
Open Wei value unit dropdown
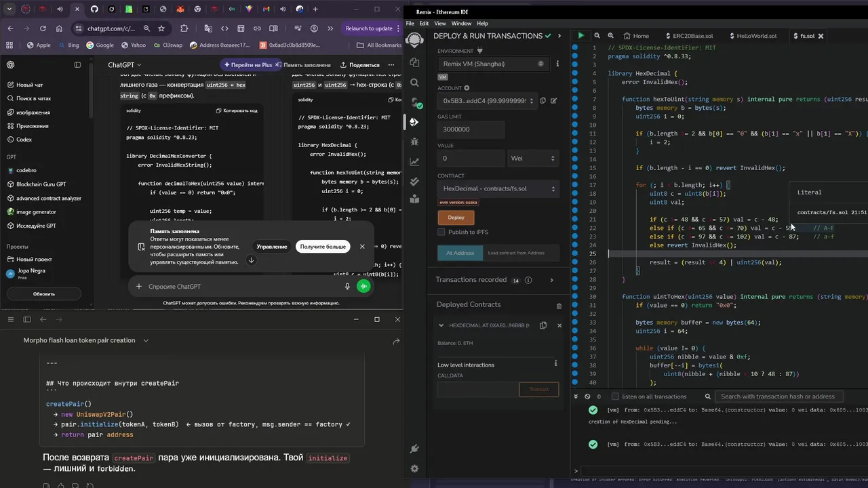click(533, 158)
